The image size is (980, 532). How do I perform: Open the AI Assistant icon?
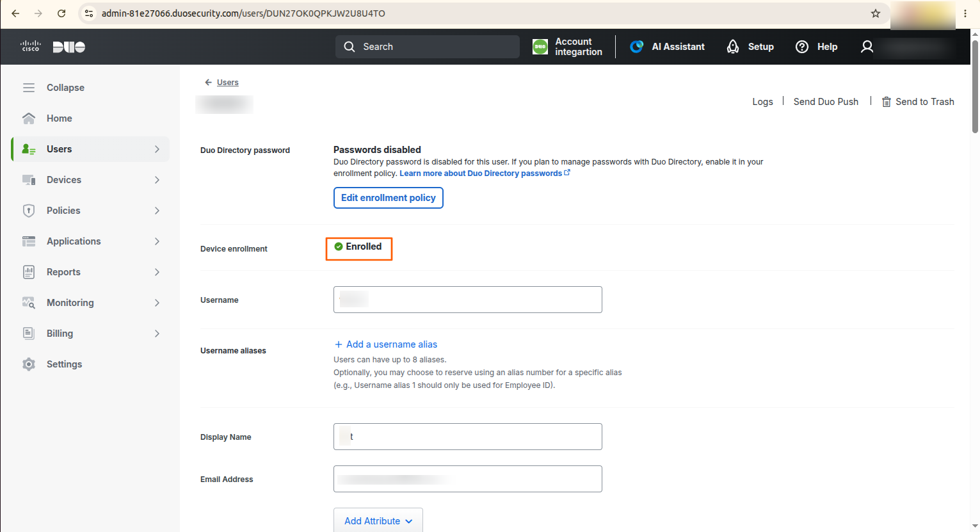click(x=636, y=47)
